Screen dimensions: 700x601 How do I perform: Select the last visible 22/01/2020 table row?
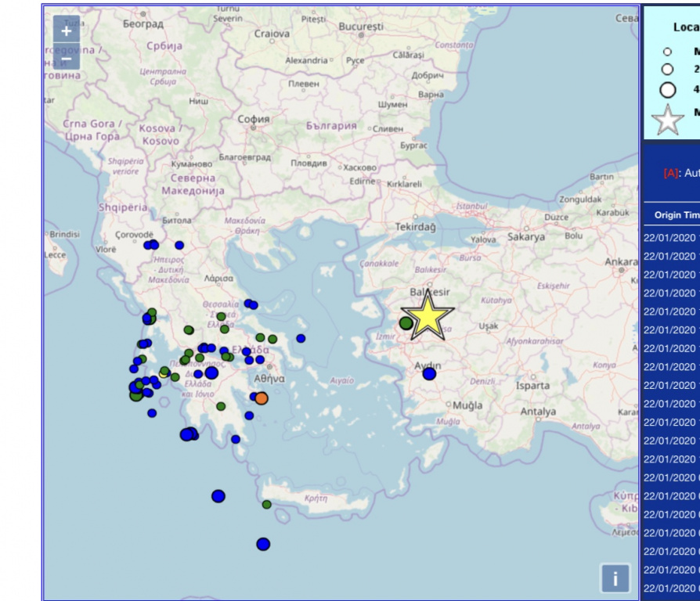click(x=669, y=588)
